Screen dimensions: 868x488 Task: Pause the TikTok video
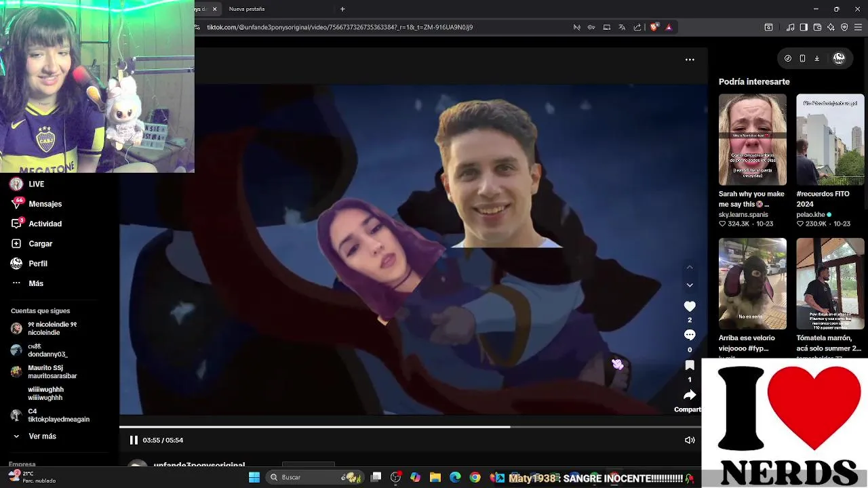tap(134, 440)
